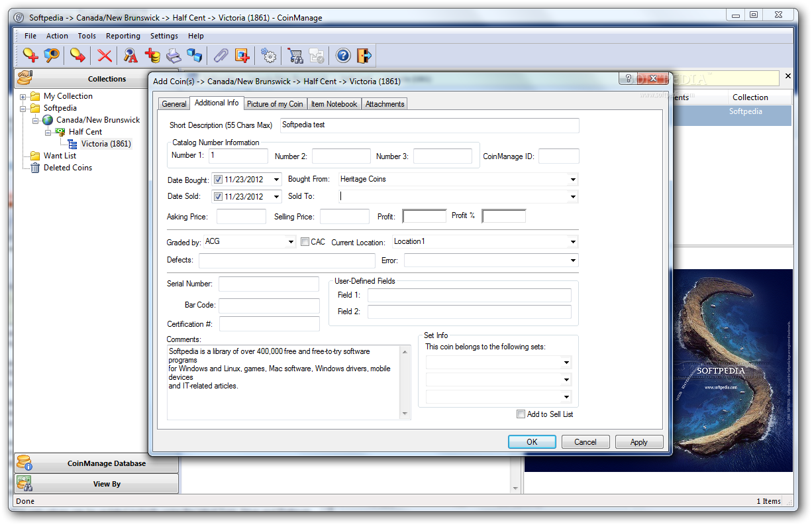This screenshot has height=525, width=812.
Task: Click the Collection column header
Action: click(750, 97)
